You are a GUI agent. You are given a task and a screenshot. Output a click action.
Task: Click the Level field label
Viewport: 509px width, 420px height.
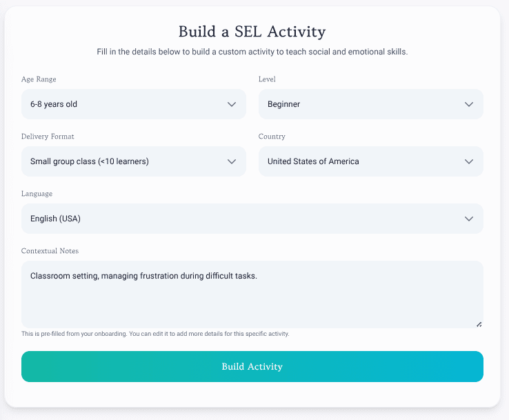[267, 79]
